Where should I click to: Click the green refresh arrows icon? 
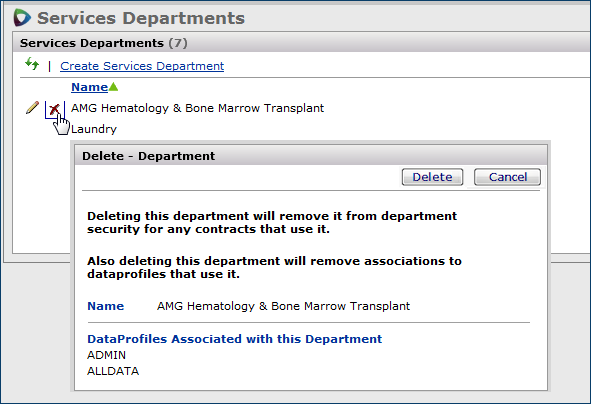pos(32,64)
